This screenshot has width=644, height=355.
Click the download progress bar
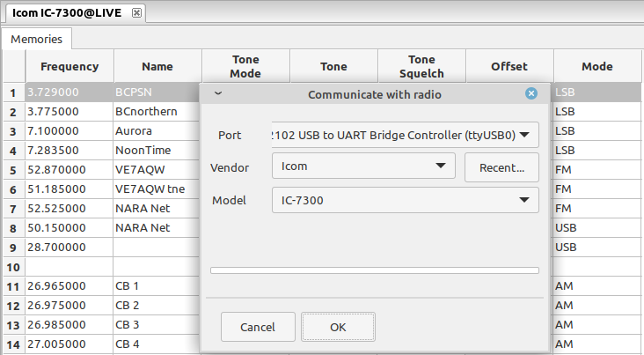[x=375, y=270]
